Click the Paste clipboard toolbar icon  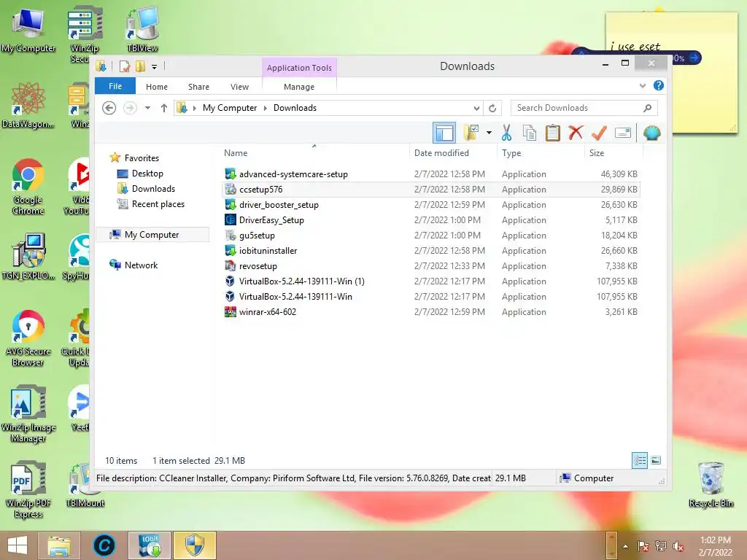click(x=552, y=133)
